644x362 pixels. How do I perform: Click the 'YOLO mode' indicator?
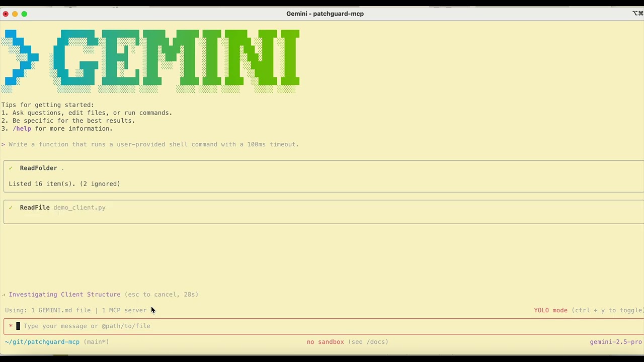551,310
